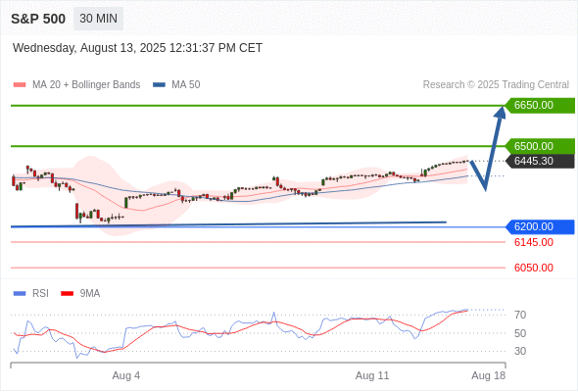Image resolution: width=578 pixels, height=392 pixels.
Task: Click the RSI 70 axis label
Action: [x=520, y=315]
